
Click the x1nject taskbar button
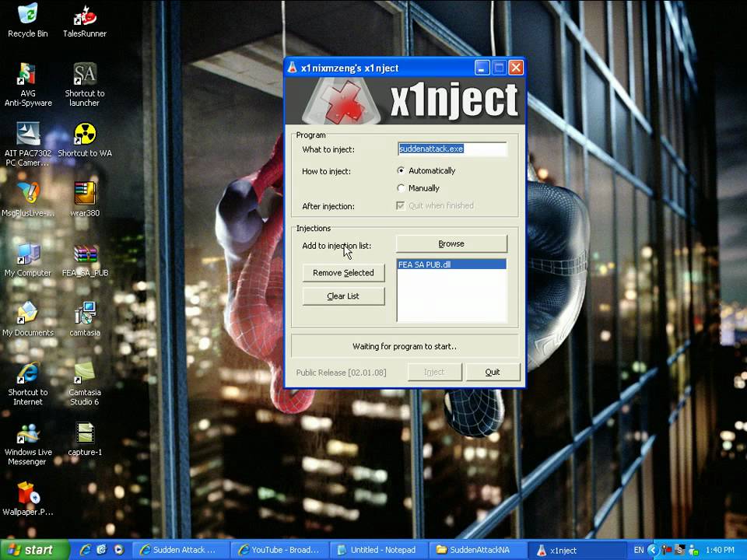578,550
